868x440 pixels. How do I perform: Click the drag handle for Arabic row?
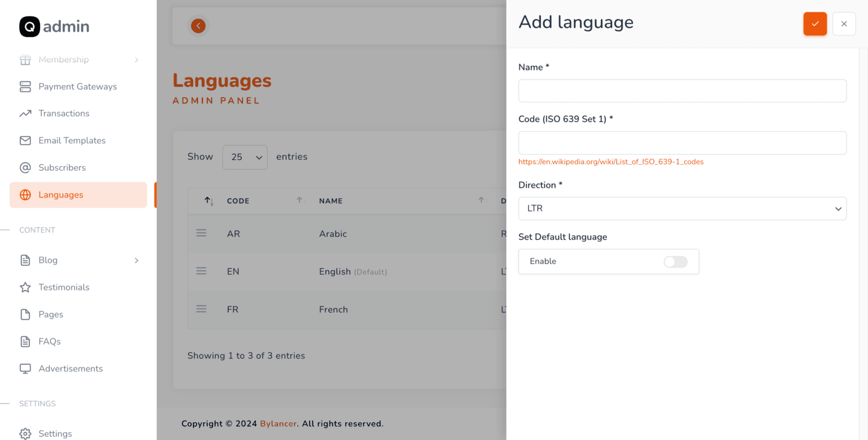tap(201, 233)
